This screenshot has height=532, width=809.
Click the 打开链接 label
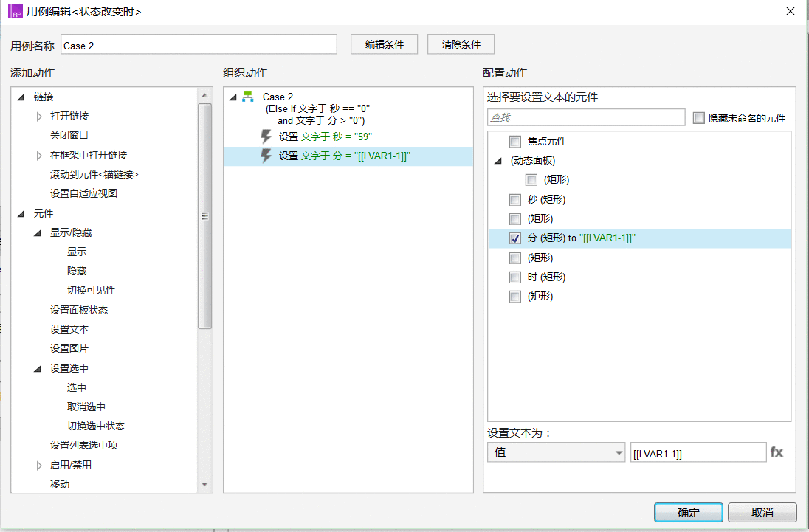pyautogui.click(x=69, y=116)
